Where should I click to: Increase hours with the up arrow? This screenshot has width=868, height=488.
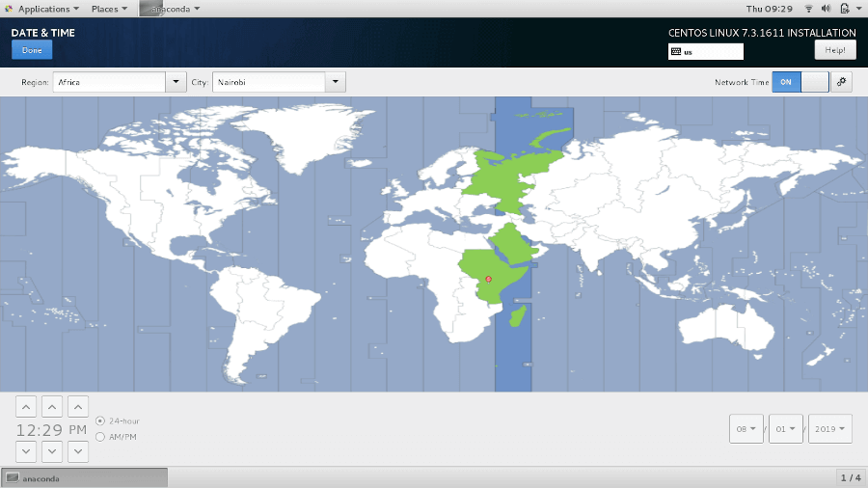pos(26,407)
